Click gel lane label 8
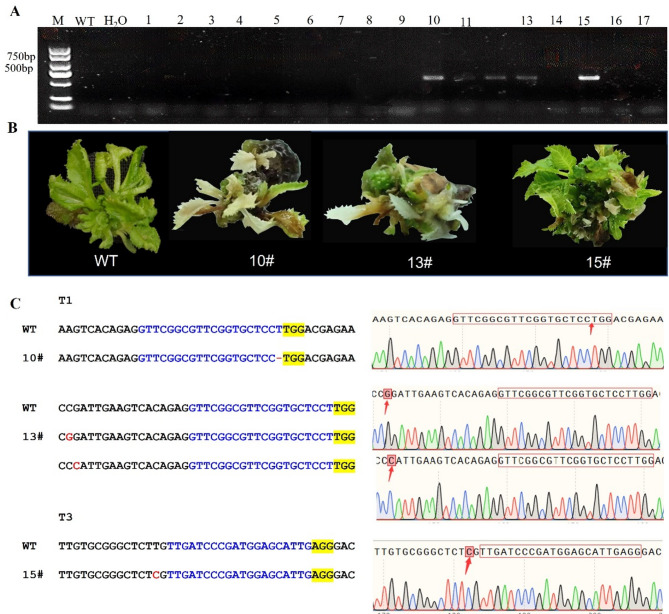 (369, 20)
